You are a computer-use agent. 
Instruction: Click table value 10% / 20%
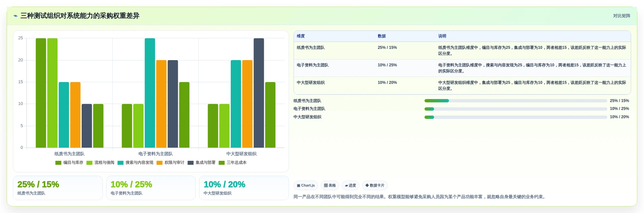(x=387, y=83)
